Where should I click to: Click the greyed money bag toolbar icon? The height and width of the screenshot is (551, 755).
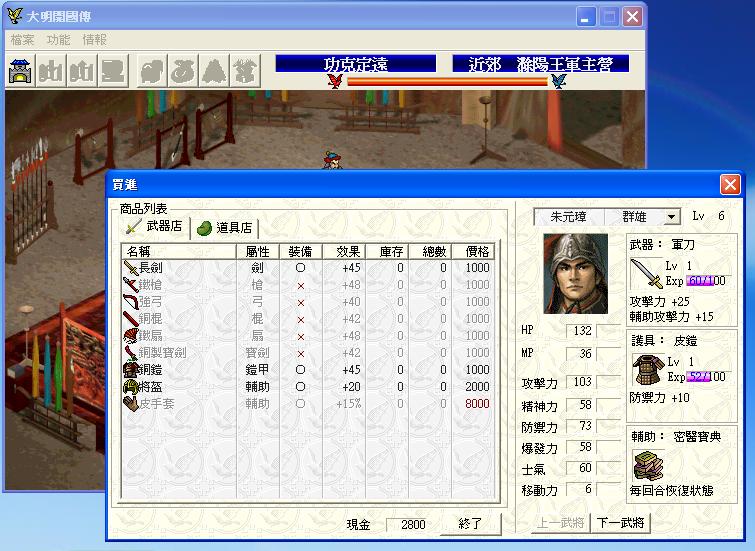[183, 70]
